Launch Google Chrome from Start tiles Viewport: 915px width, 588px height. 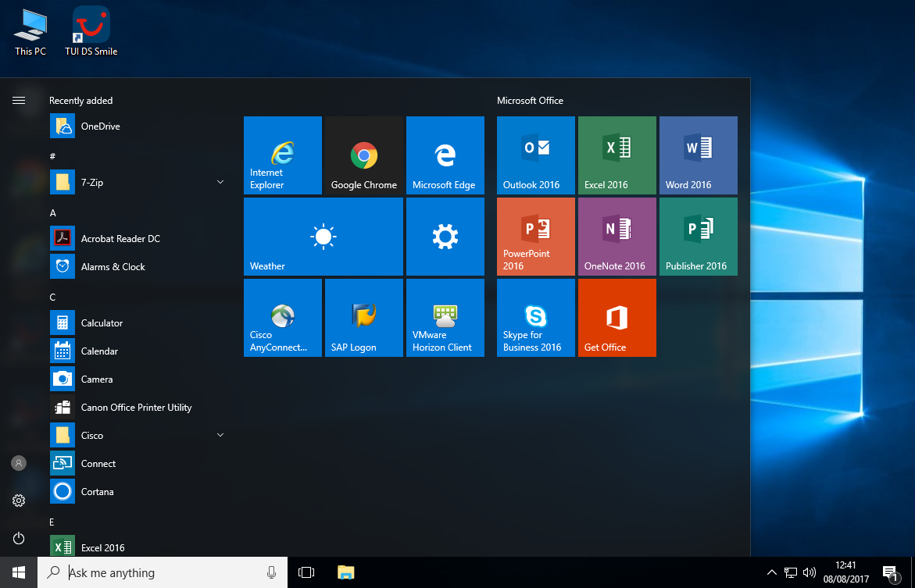tap(363, 155)
